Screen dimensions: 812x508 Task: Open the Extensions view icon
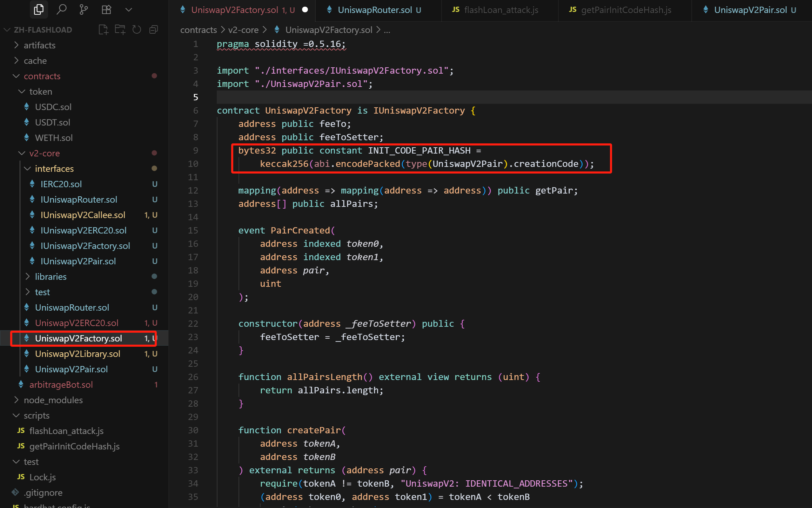[106, 9]
